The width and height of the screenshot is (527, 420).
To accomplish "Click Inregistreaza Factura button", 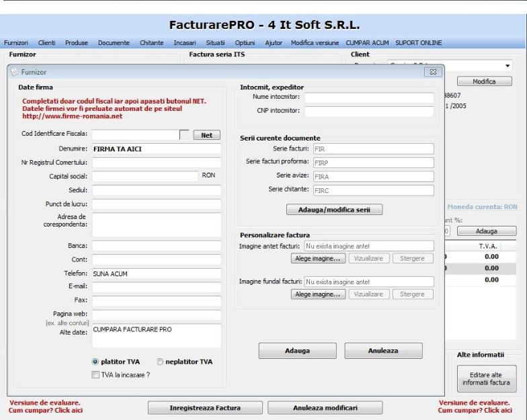I will pos(205,408).
